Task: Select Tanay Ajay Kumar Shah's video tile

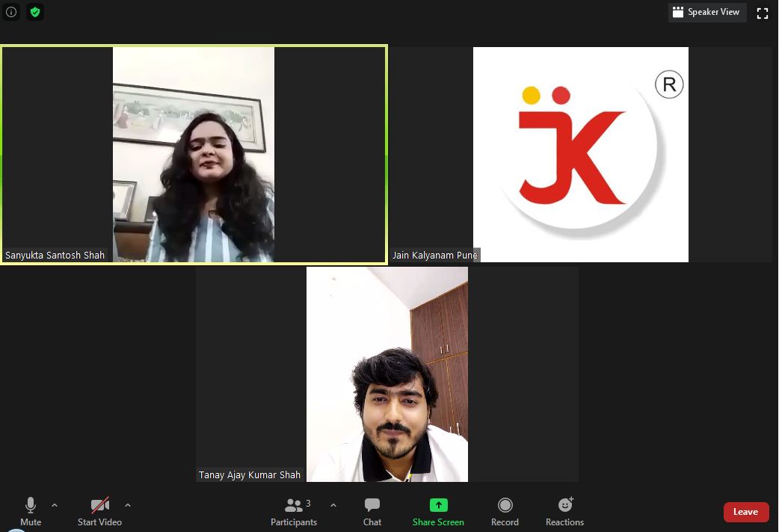Action: 387,374
